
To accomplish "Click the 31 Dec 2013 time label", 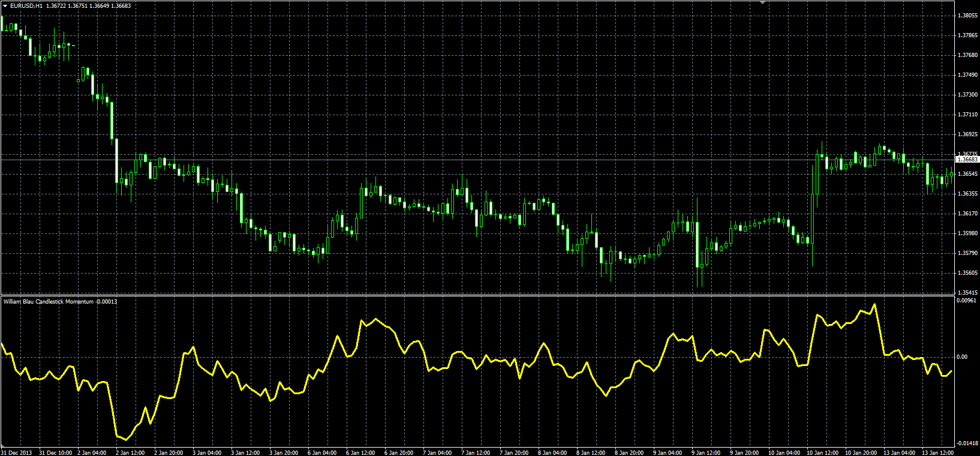I will 17,453.
